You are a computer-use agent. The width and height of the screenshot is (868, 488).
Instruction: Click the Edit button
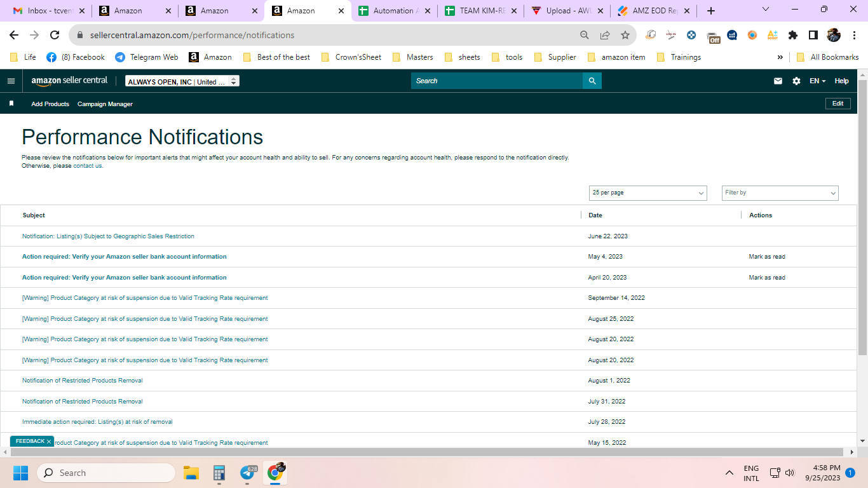[838, 104]
